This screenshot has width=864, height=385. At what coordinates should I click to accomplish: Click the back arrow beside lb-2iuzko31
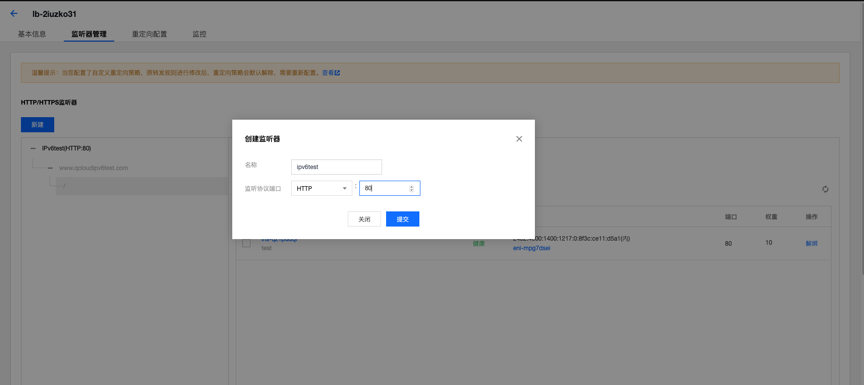[14, 13]
